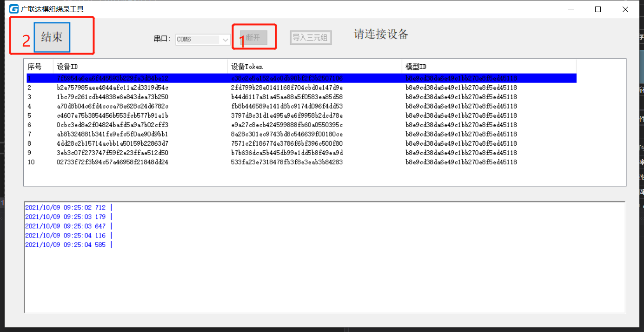The width and height of the screenshot is (644, 332).
Task: Click token 7571c2f186774e37 in row 8
Action: click(x=286, y=143)
